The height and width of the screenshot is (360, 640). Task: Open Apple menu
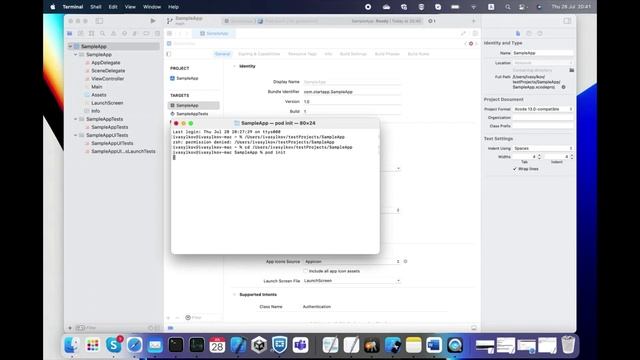tap(53, 7)
